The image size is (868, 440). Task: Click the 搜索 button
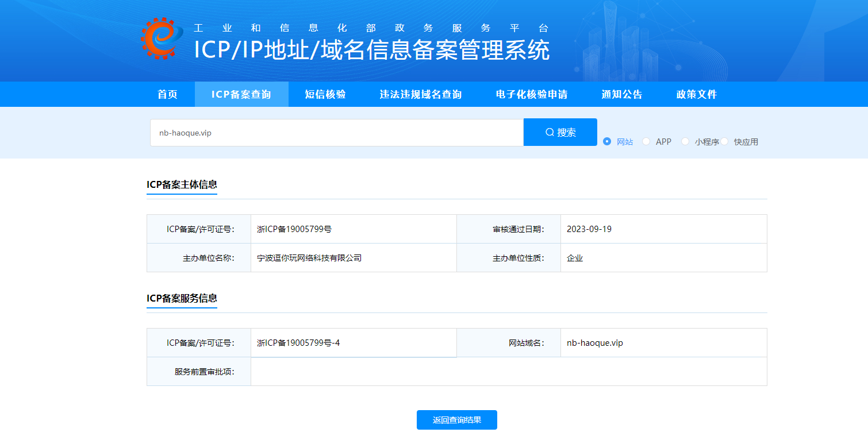[560, 132]
